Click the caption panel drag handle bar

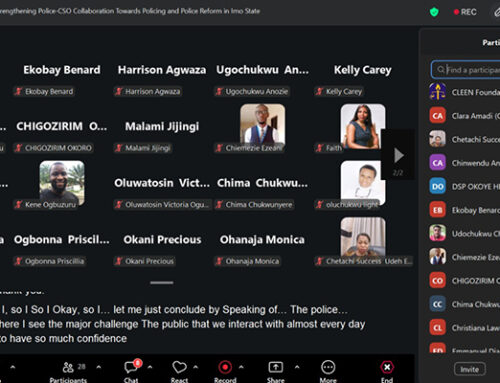[162, 283]
